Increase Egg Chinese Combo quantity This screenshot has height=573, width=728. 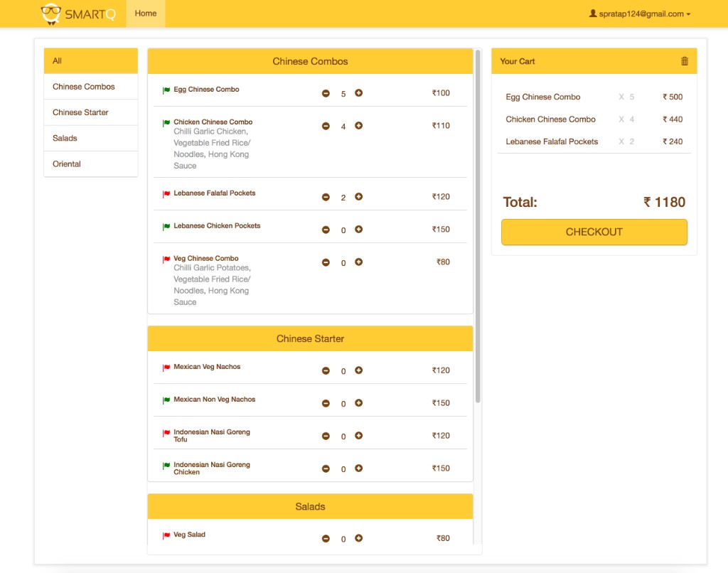coord(358,93)
